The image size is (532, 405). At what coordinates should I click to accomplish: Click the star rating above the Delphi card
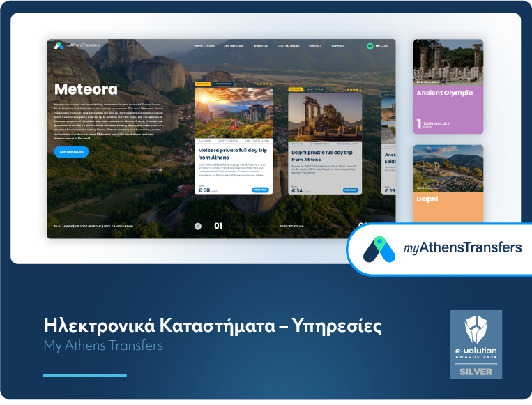[x=354, y=89]
